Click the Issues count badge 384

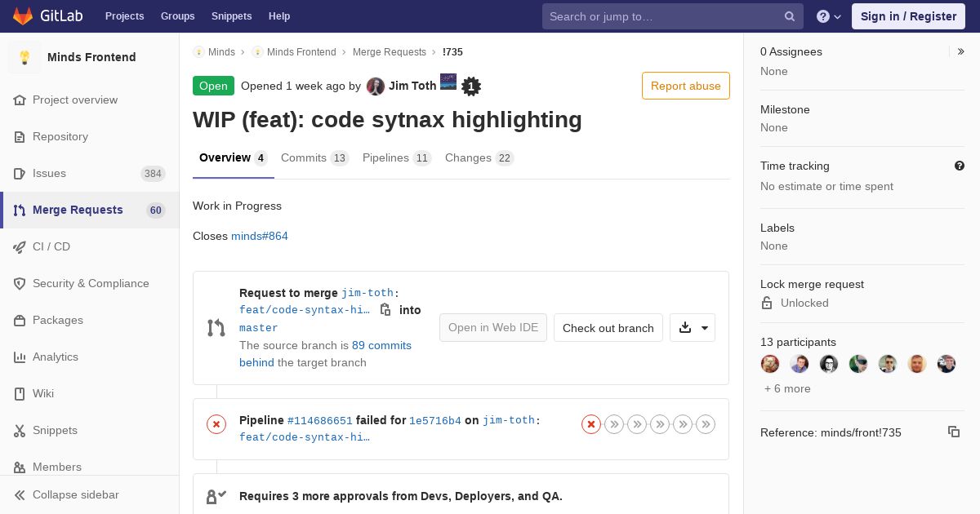(x=153, y=173)
